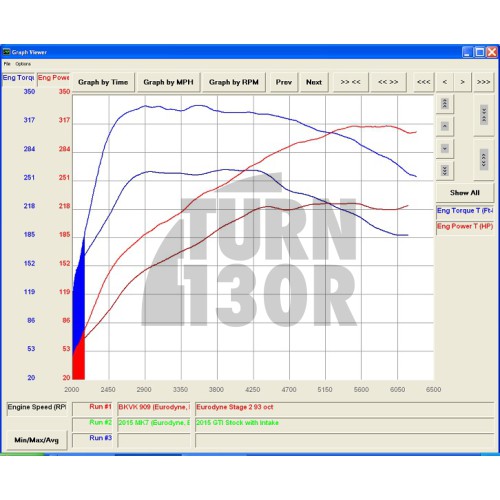The height and width of the screenshot is (500, 500).
Task: Click the '>> <<' horizontal compress button
Action: point(351,82)
